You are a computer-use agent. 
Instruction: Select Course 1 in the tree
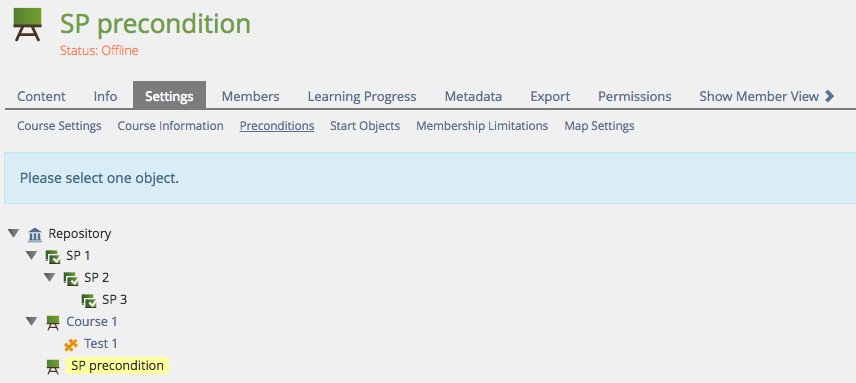tap(92, 322)
